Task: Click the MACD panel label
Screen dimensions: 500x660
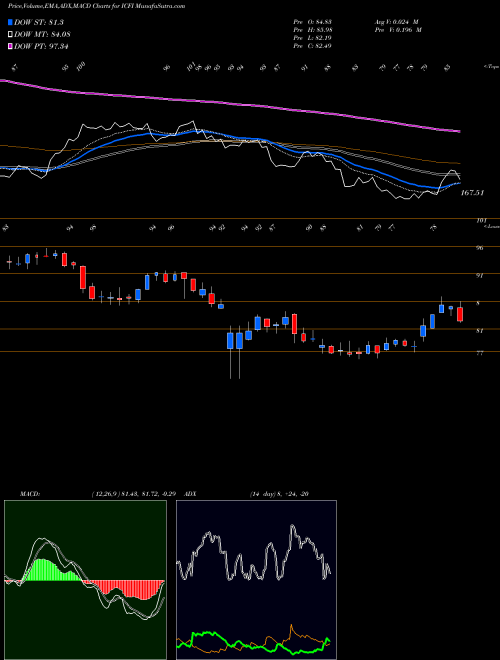Action: (x=29, y=493)
